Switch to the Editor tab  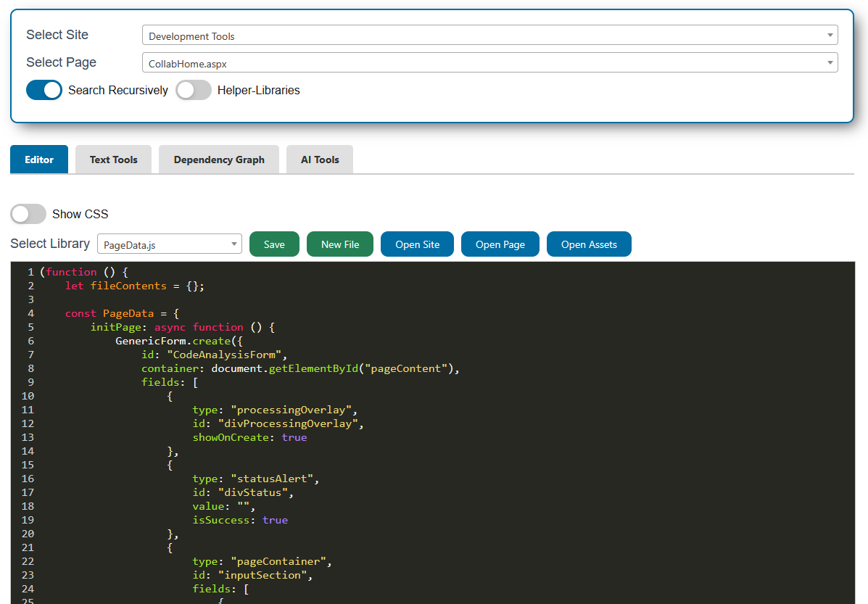click(x=39, y=160)
